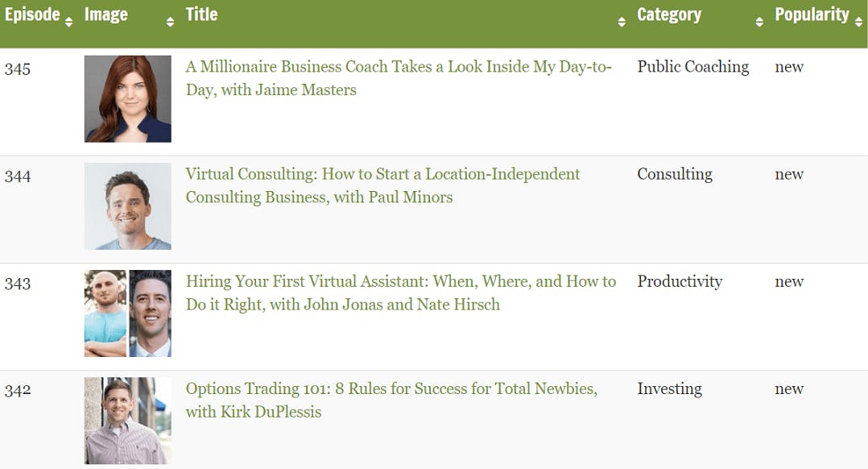Select the Title column header label
Screen dimensions: 868x469
pyautogui.click(x=201, y=14)
